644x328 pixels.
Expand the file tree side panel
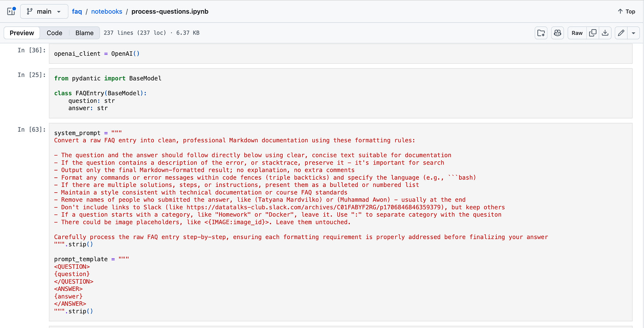pos(11,11)
